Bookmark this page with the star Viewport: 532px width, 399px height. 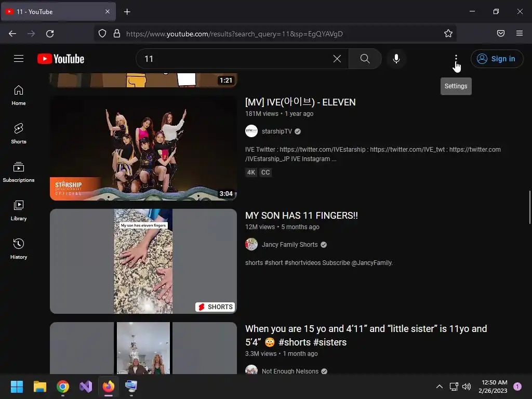448,33
